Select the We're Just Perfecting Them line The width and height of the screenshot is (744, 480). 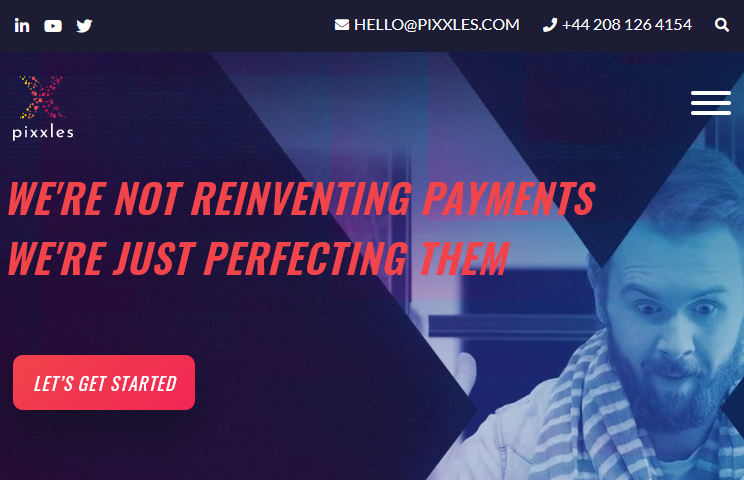(259, 258)
